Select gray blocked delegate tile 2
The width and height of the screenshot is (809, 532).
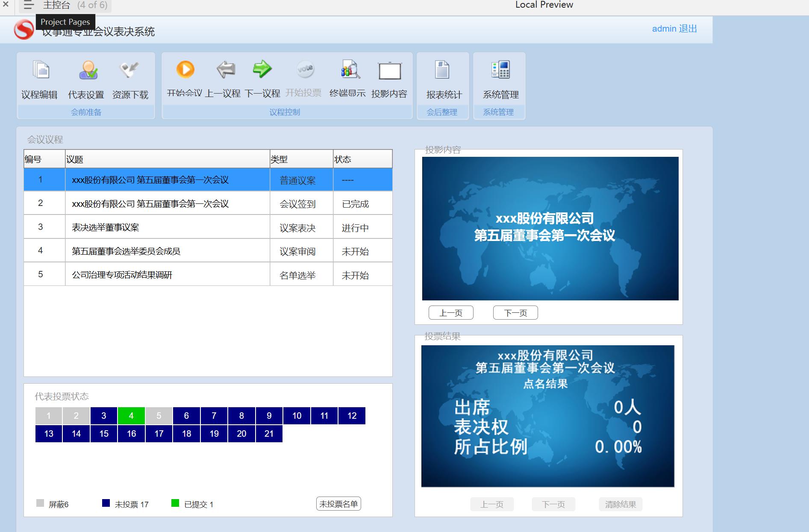pyautogui.click(x=76, y=416)
